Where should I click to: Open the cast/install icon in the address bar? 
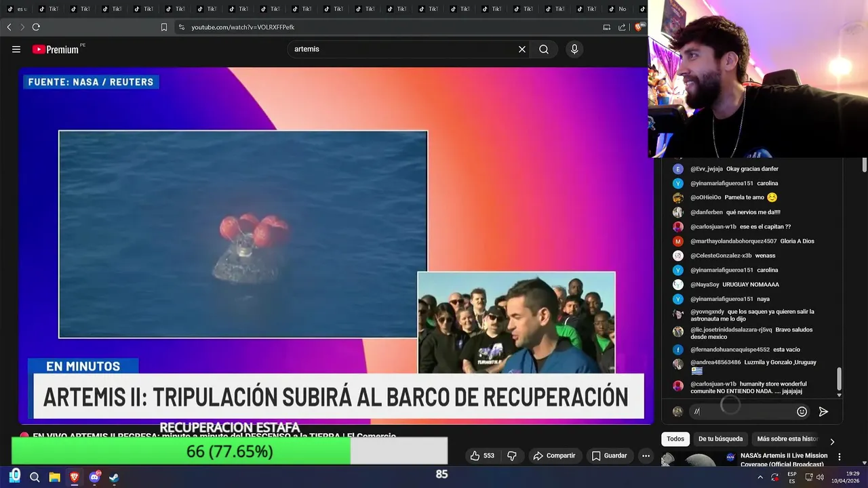(x=607, y=27)
